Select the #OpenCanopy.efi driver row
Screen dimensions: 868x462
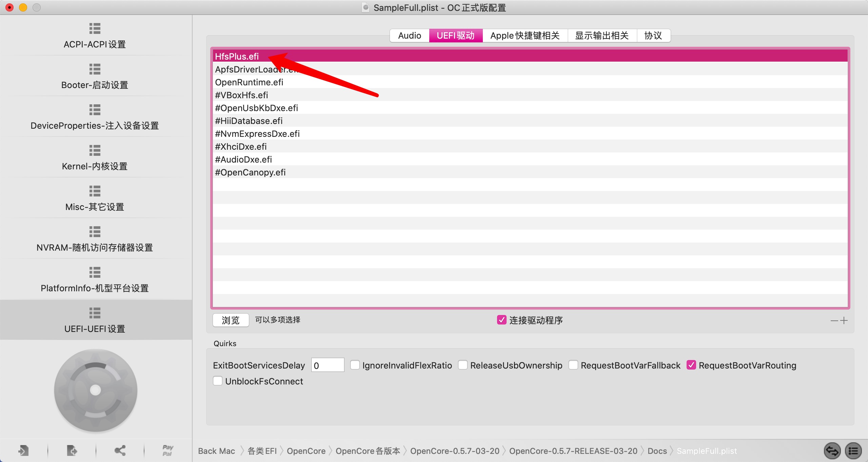530,172
